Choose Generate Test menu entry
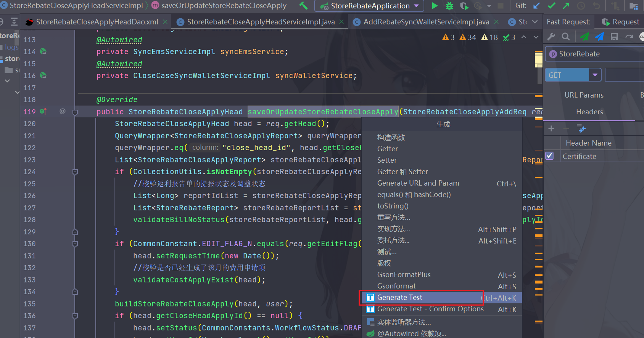 point(441,297)
